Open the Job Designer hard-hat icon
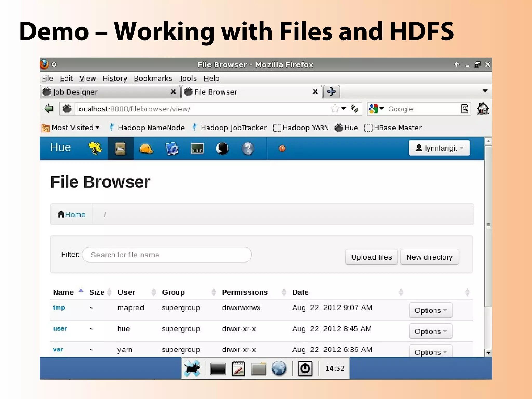532x399 pixels. tap(146, 149)
